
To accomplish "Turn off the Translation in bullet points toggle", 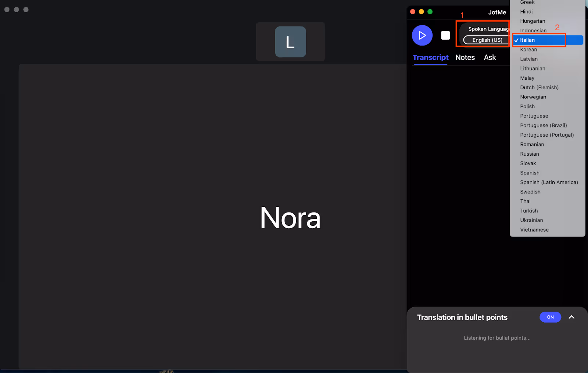I will pos(550,317).
